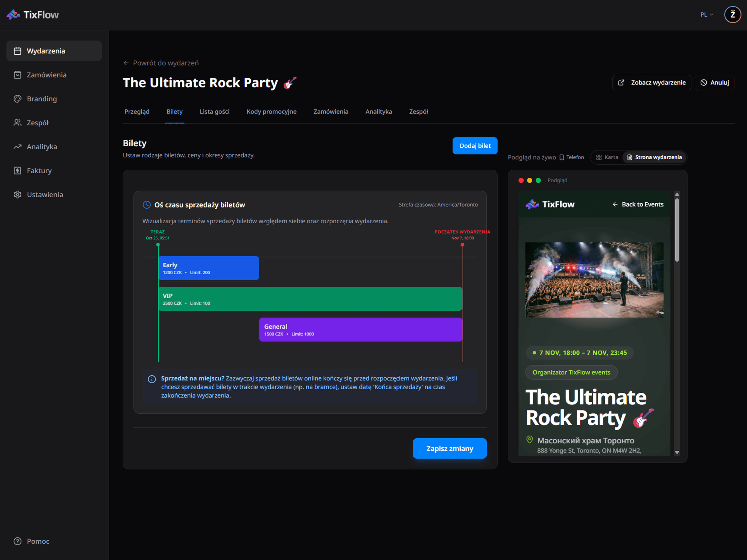Click the Zapisz zmiany button
747x560 pixels.
[450, 448]
